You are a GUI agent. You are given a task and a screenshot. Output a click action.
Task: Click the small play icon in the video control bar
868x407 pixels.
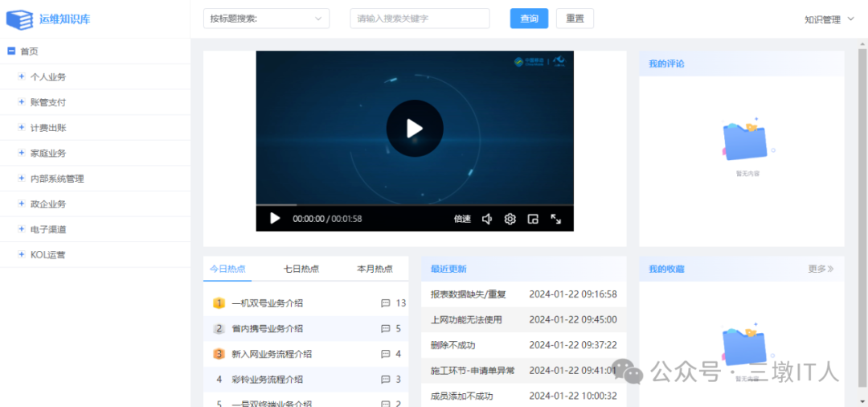275,219
